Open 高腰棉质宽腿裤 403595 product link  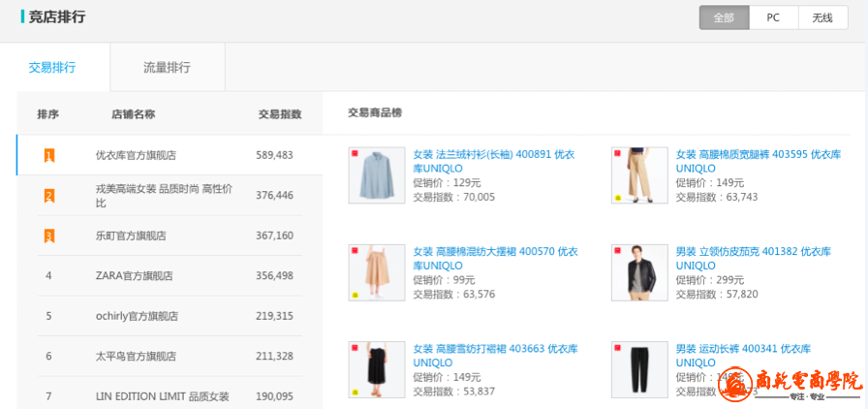click(759, 161)
